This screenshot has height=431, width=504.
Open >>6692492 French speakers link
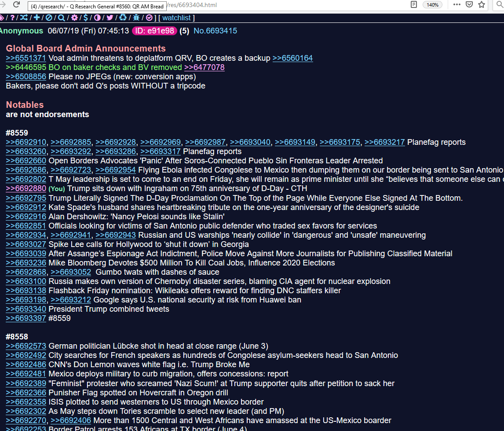26,356
